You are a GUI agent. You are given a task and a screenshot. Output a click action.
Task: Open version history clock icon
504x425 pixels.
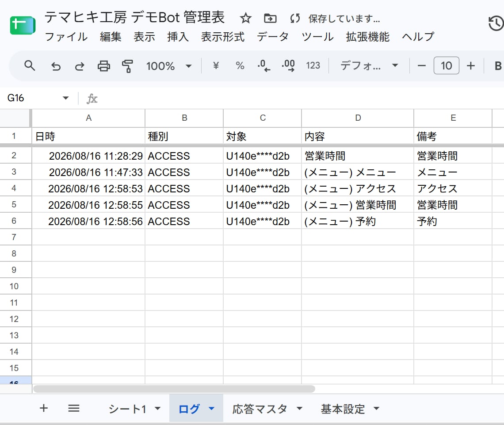496,23
